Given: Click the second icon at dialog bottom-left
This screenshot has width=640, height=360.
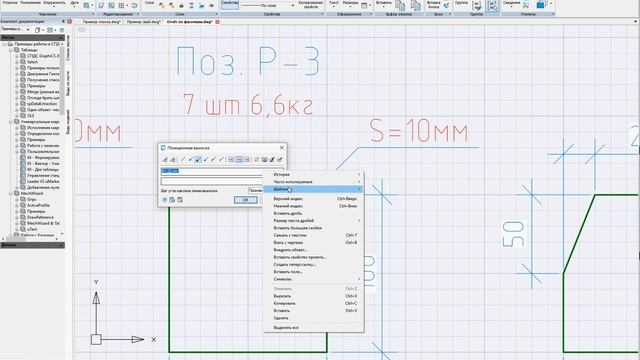Looking at the screenshot, I should (172, 200).
